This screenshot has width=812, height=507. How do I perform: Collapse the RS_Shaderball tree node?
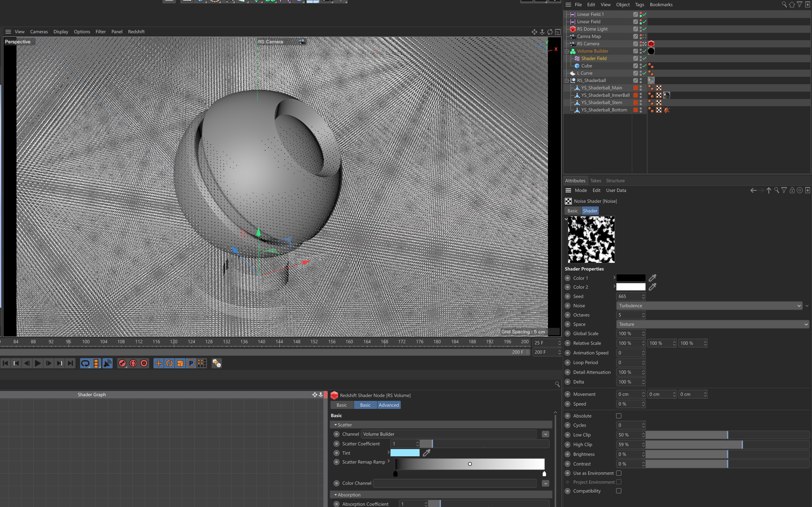[x=567, y=80]
